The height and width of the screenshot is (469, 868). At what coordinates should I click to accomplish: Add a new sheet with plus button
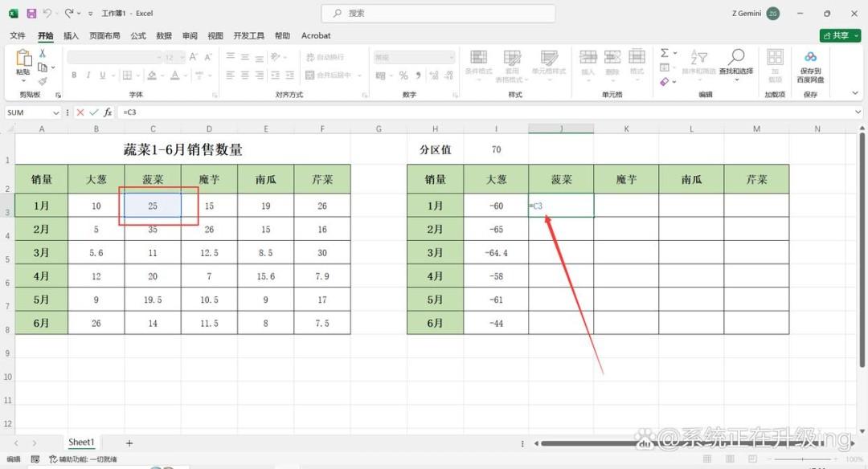click(129, 443)
